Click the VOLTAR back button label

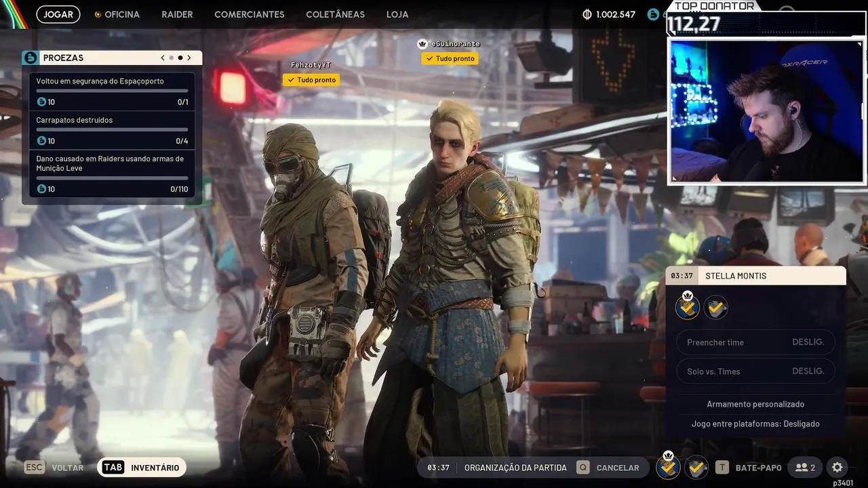pos(68,468)
